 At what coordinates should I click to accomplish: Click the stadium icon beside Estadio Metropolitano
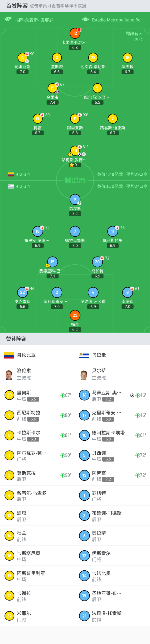(x=85, y=19)
